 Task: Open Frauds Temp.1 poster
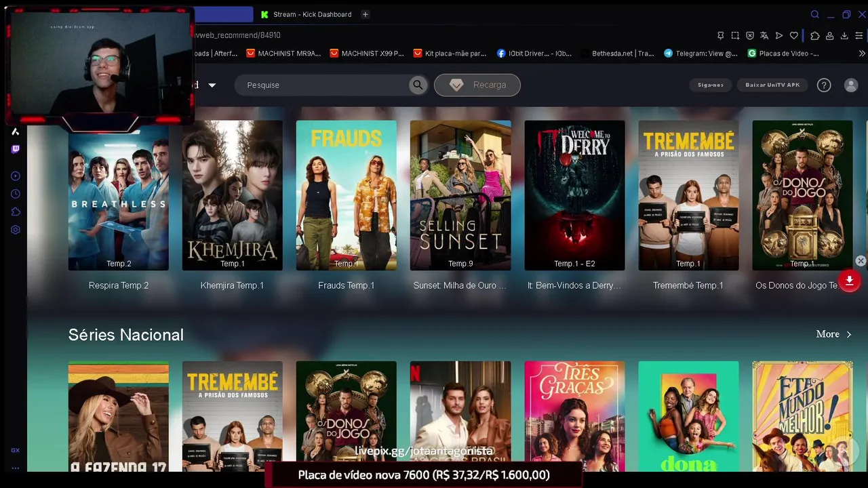[347, 195]
